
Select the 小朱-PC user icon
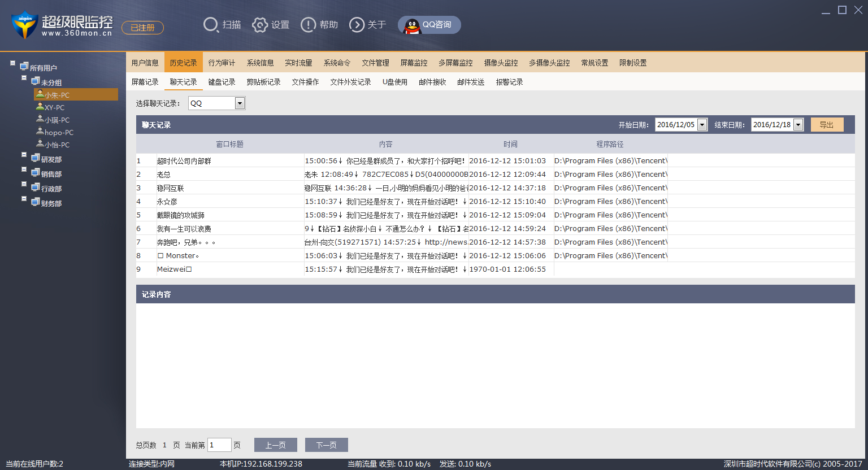pos(40,94)
